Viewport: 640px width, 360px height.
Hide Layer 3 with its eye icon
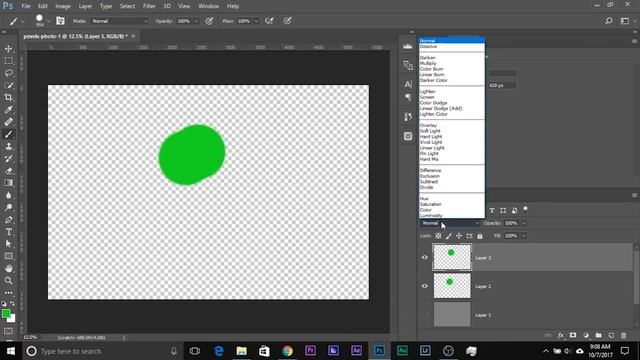point(425,257)
